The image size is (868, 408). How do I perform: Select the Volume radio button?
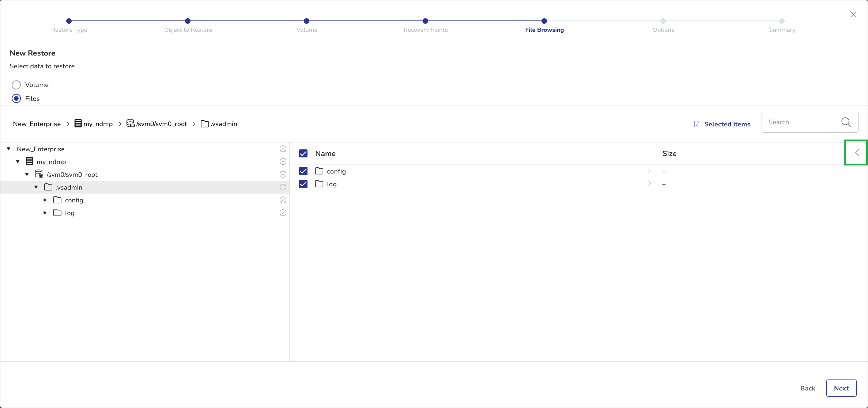click(16, 85)
